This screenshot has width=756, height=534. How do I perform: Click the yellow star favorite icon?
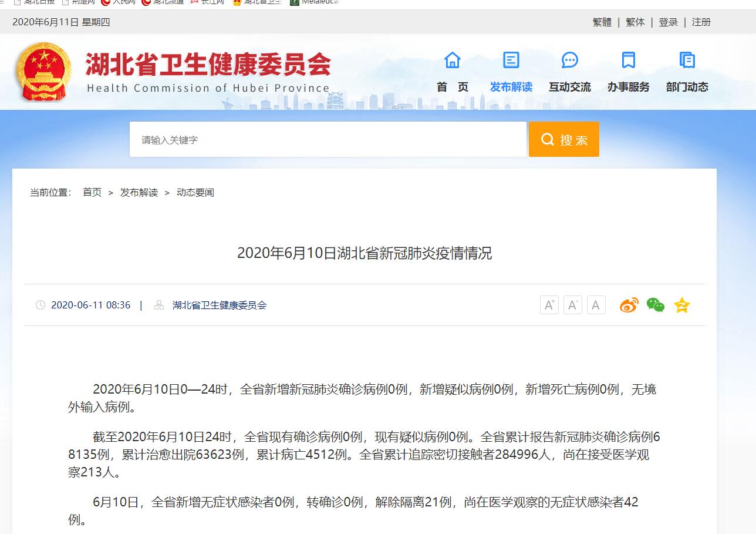click(x=681, y=305)
